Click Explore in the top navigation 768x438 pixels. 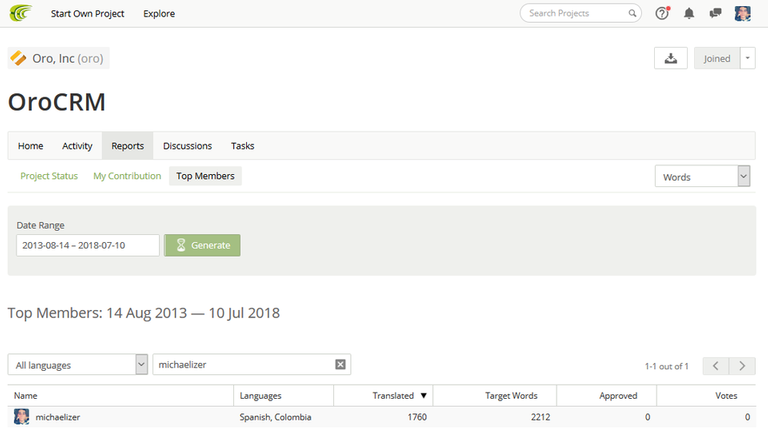coord(159,13)
